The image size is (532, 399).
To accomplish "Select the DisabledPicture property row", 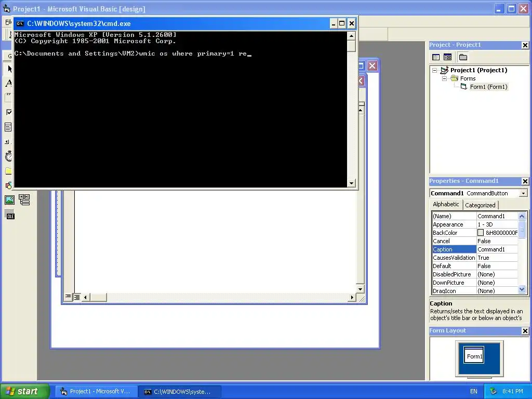I will (x=475, y=274).
